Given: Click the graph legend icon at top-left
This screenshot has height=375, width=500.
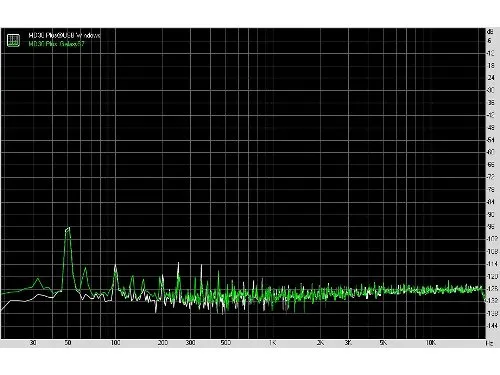Looking at the screenshot, I should click(x=13, y=40).
